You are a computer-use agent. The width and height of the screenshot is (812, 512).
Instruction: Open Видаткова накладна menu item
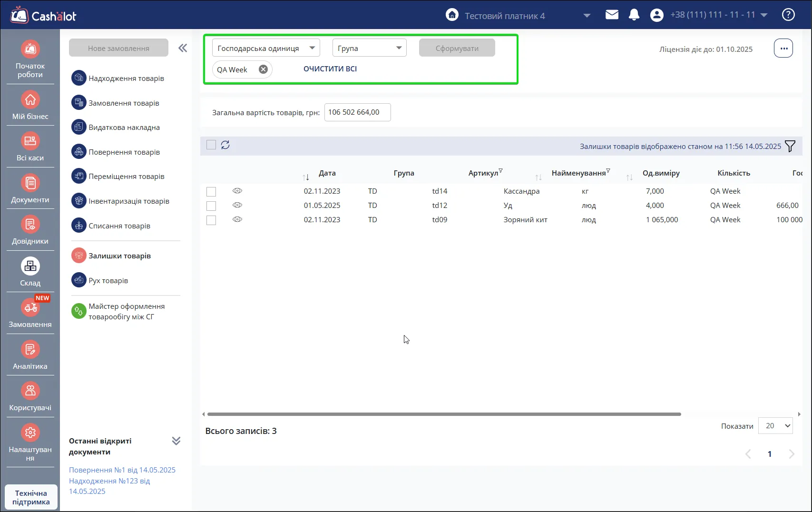(116, 127)
